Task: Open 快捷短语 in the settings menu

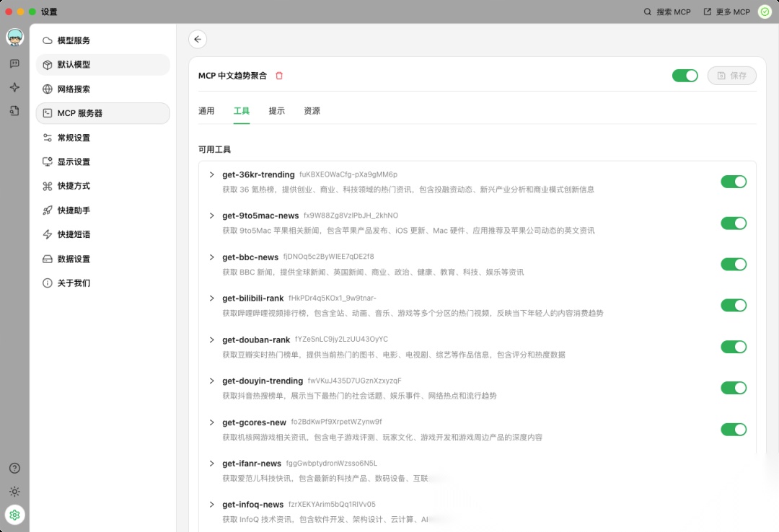Action: 103,234
